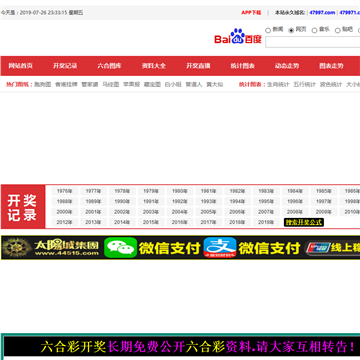Viewport: 360px width, 360px height.
Task: Open 六合图库 in the red nav bar
Action: (109, 66)
